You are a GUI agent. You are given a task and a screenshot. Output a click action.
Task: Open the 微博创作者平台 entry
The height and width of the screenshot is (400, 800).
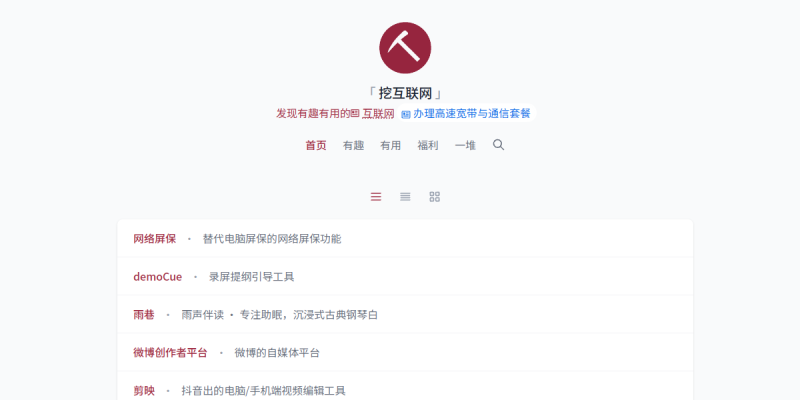point(170,353)
